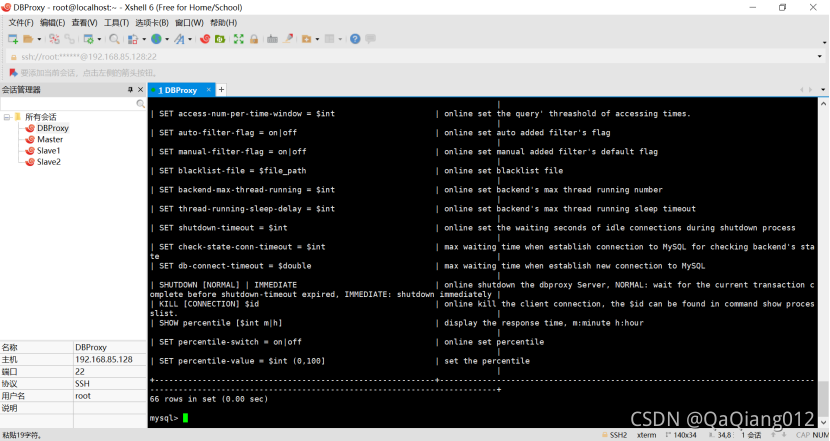830x441 pixels.
Task: Click the globe Encoding toolbar icon
Action: [x=156, y=39]
